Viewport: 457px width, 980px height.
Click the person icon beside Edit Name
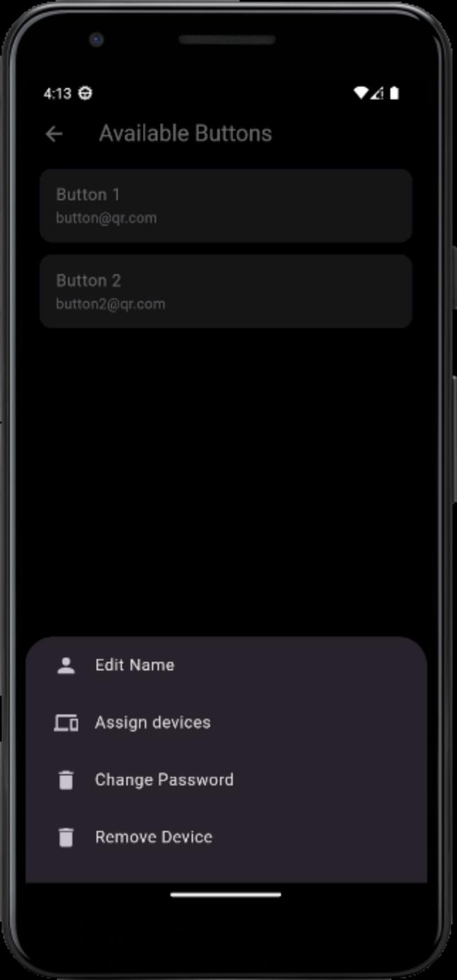coord(66,665)
